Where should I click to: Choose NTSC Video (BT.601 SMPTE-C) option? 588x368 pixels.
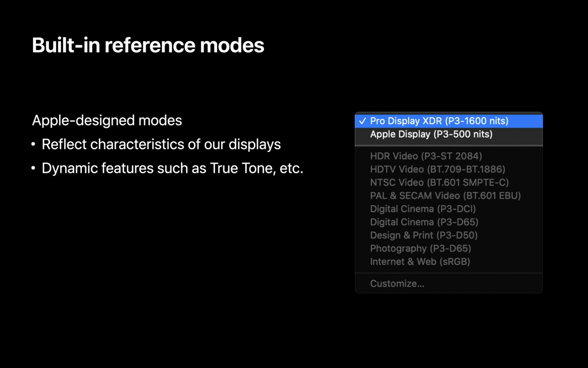click(x=449, y=183)
